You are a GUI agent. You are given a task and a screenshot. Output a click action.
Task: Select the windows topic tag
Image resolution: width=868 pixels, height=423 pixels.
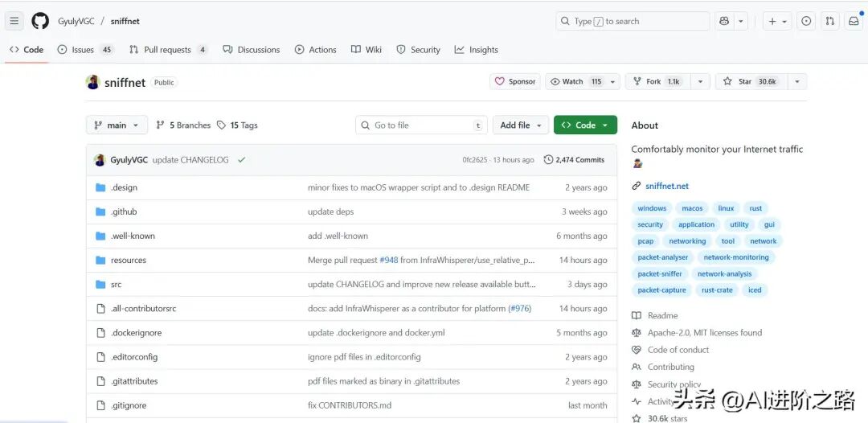(x=652, y=209)
